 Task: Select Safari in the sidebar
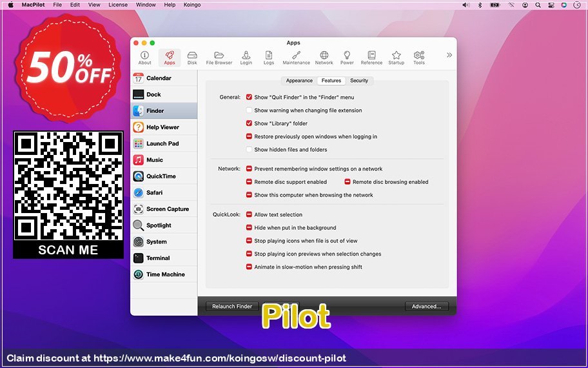tap(164, 192)
